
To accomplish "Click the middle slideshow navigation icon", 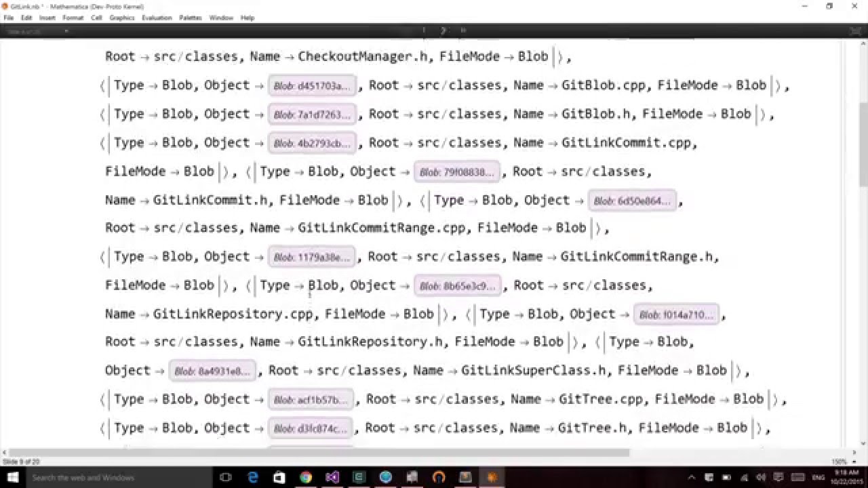I will click(x=443, y=30).
